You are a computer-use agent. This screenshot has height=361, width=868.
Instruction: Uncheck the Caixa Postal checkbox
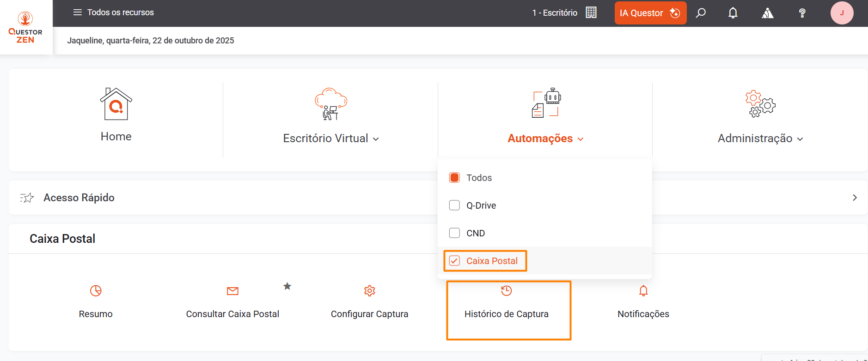[x=454, y=261]
